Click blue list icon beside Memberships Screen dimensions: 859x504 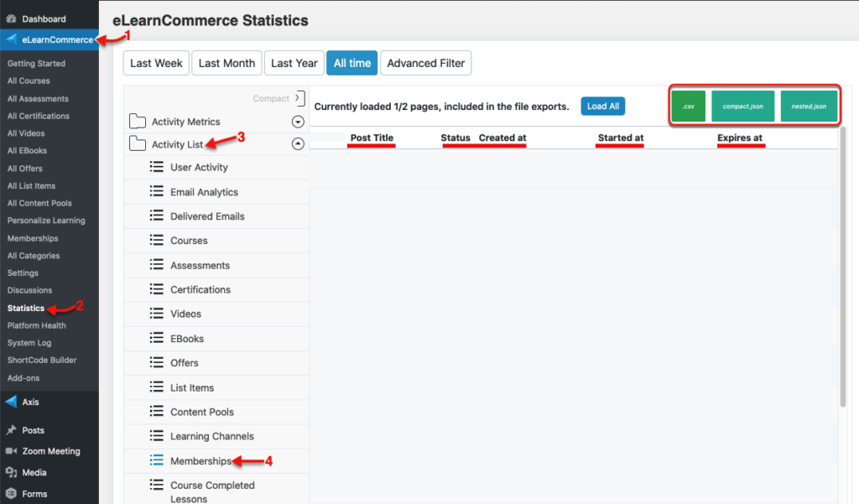click(157, 460)
